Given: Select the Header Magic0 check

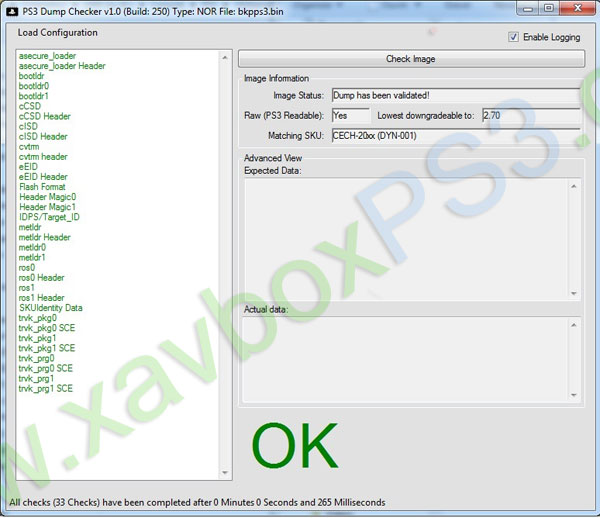Looking at the screenshot, I should pyautogui.click(x=47, y=197).
